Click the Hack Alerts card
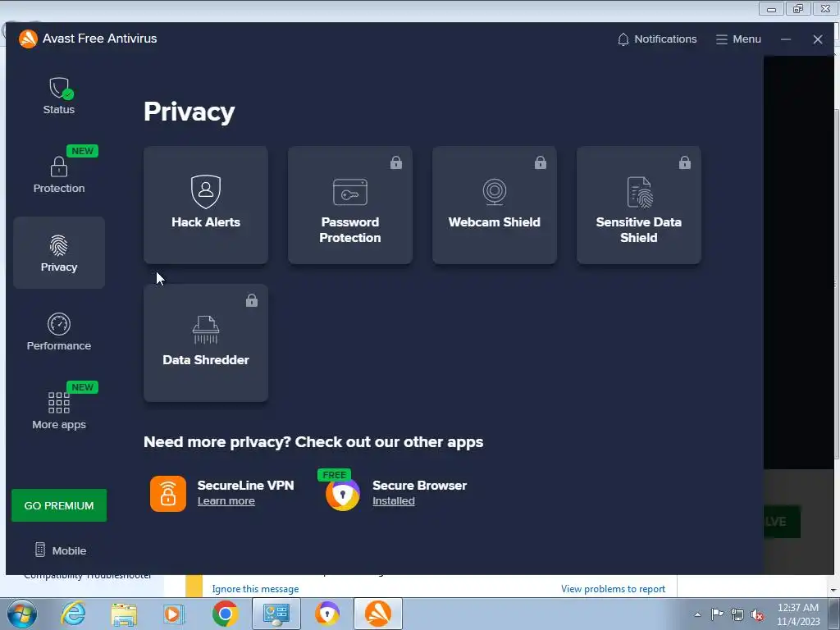The width and height of the screenshot is (840, 630). coord(206,205)
